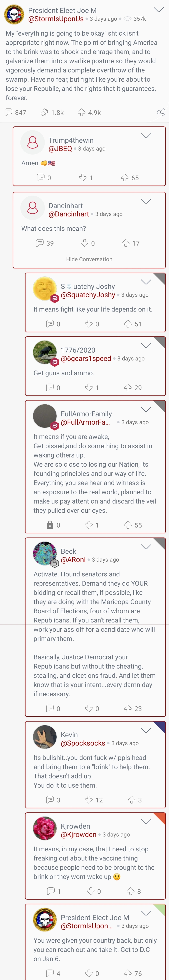Screen dimensions: 169x980
Task: Upvote Kjrowden's vaccine comment
Action: click(x=131, y=891)
